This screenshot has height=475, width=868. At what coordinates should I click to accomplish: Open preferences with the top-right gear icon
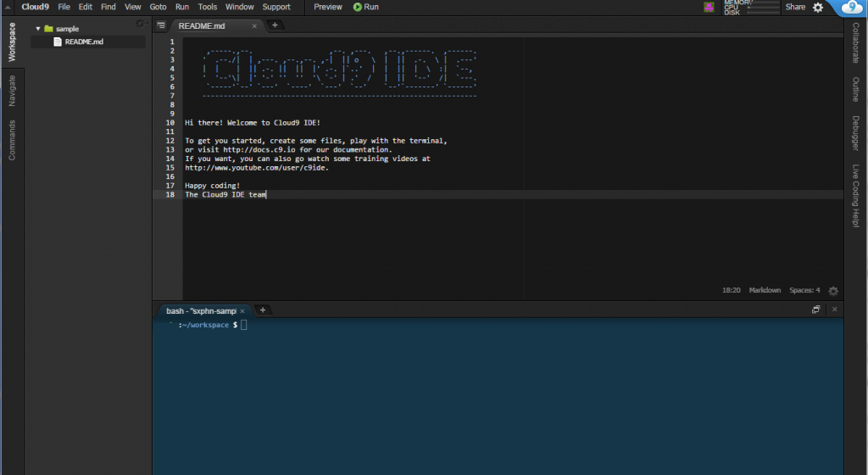[x=818, y=7]
